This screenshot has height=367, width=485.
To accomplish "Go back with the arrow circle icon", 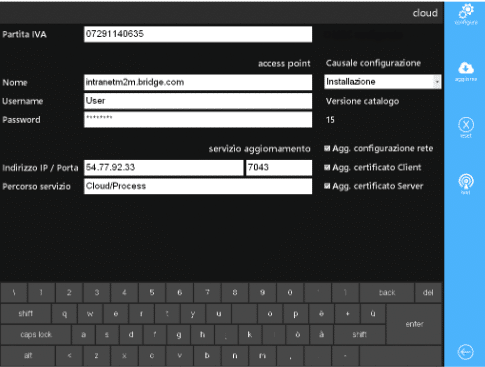I will tap(465, 352).
